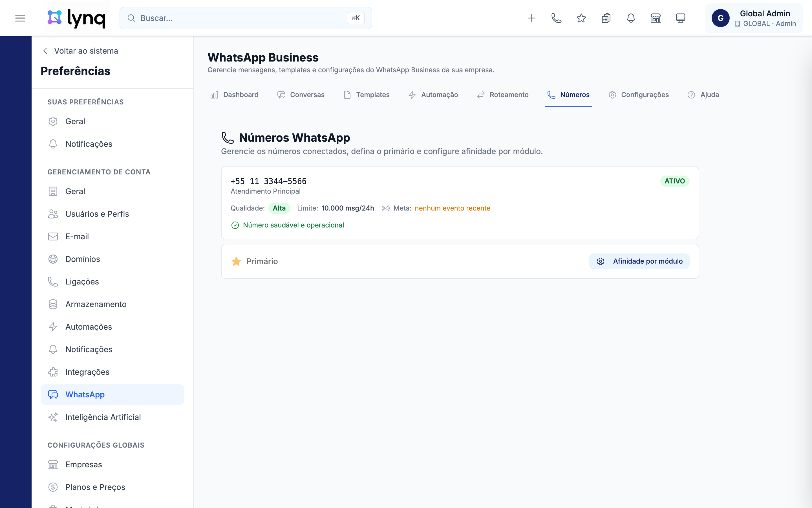Click the Armazenamento database icon
This screenshot has width=812, height=508.
coord(53,305)
